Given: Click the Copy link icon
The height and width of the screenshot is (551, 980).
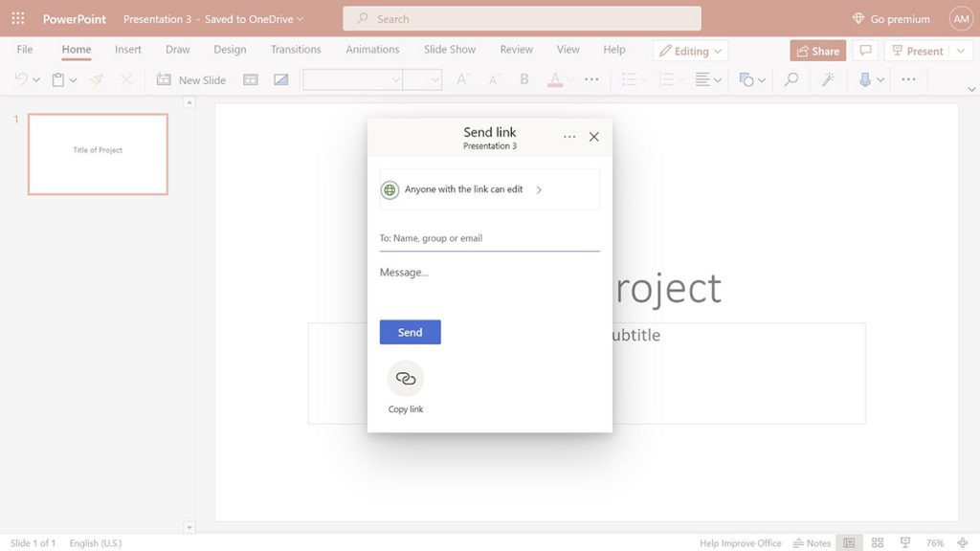Looking at the screenshot, I should point(406,380).
